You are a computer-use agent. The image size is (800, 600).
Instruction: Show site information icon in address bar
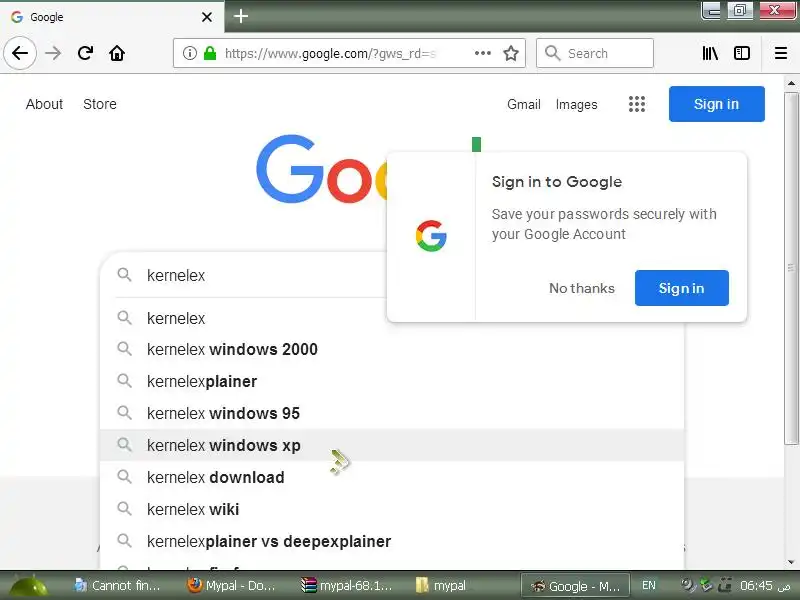tap(190, 53)
